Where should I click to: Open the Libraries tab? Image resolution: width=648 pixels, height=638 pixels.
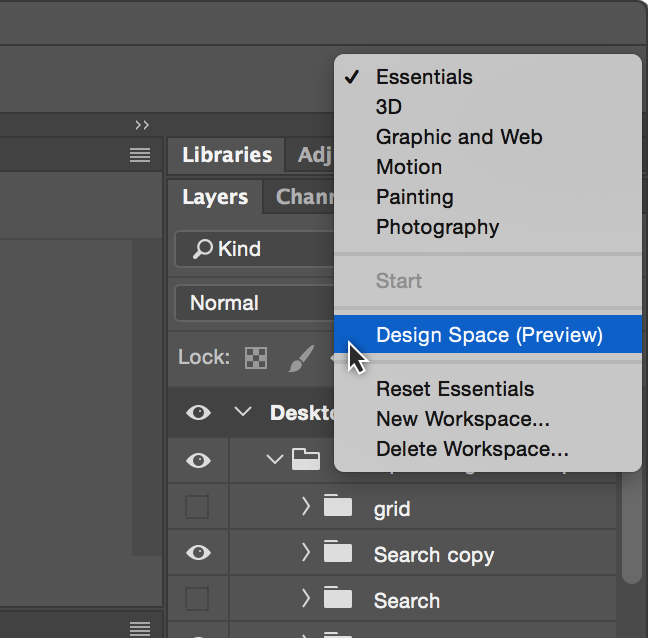[227, 155]
